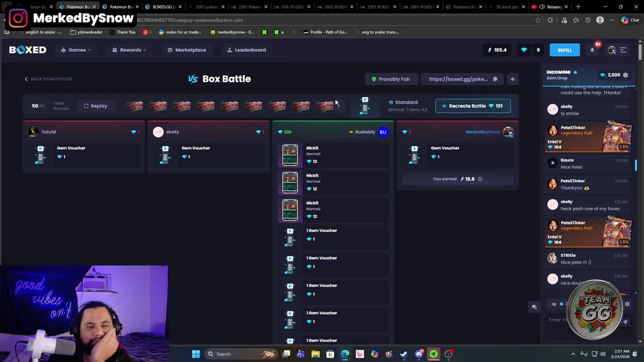
Task: Open the Copilot Chat button
Action: [x=629, y=20]
